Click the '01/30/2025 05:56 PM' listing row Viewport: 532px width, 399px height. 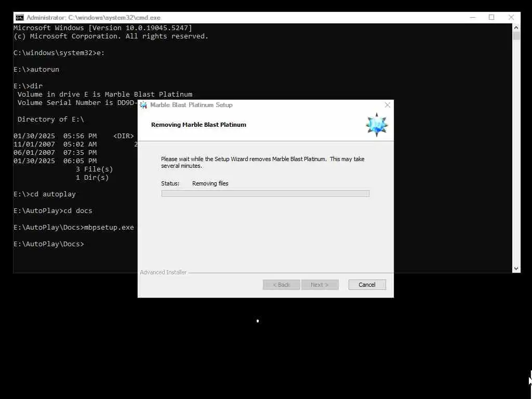[x=74, y=136]
